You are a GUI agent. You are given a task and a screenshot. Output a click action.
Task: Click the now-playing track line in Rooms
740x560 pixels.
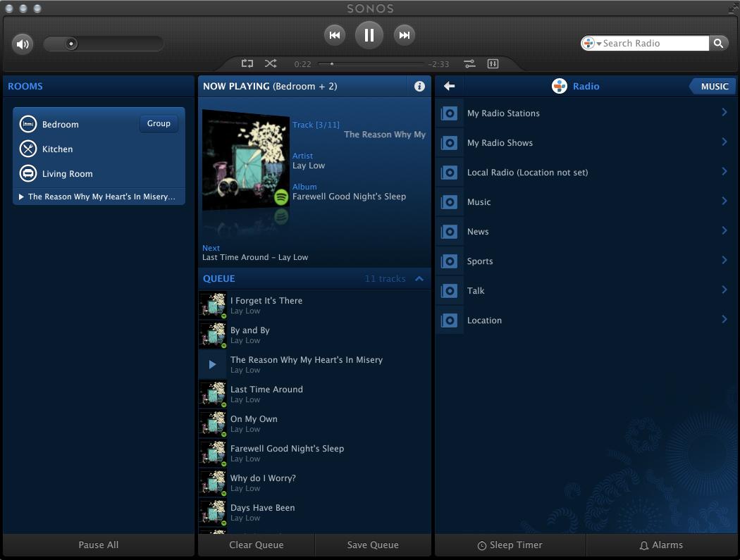coord(99,197)
